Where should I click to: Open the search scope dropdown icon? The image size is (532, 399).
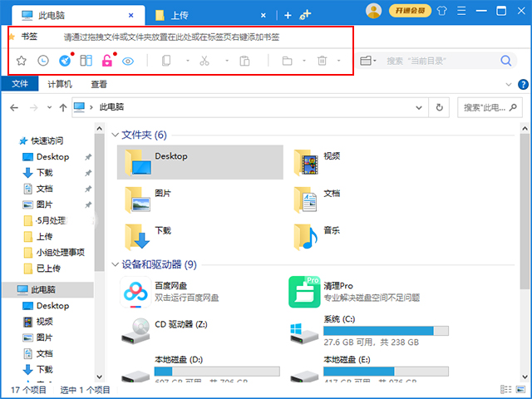point(368,61)
